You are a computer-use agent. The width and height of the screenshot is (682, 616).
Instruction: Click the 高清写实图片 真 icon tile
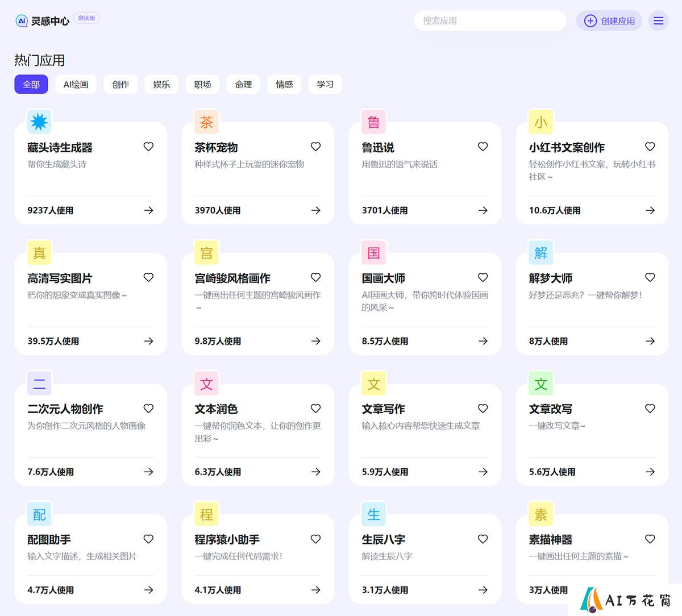click(39, 252)
